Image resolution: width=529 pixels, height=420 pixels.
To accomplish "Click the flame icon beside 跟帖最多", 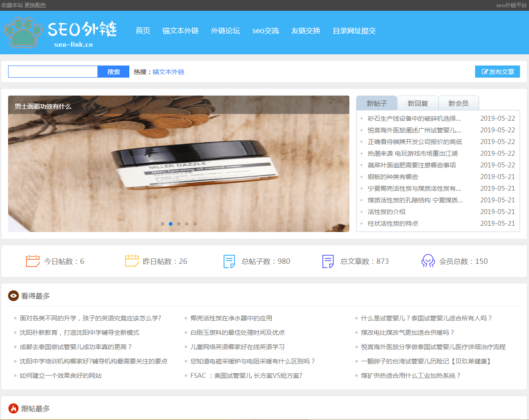I will (x=13, y=408).
